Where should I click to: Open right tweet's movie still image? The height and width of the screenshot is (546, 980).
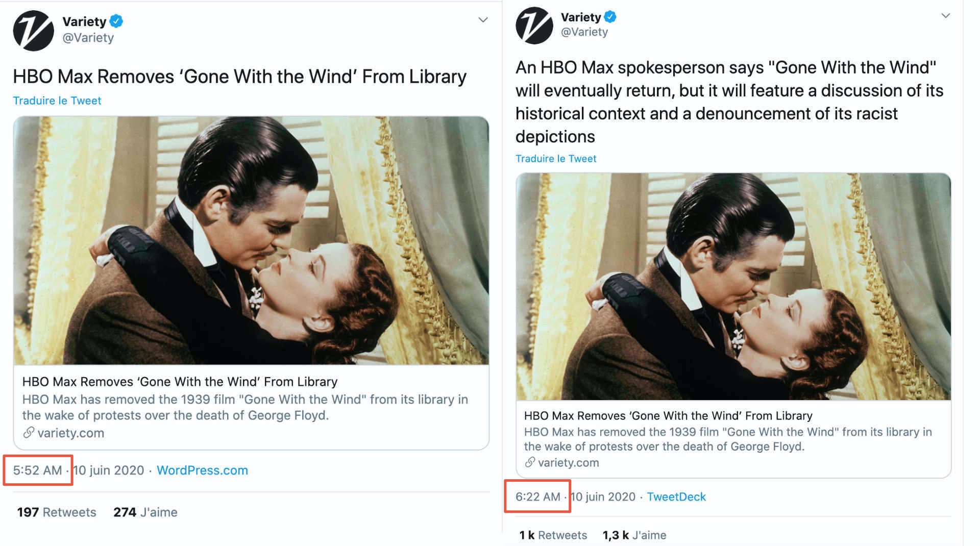coord(733,286)
